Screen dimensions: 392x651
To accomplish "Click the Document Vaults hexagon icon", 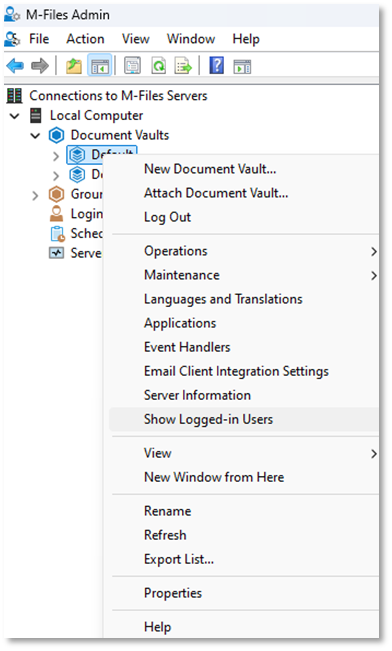I will 56,135.
